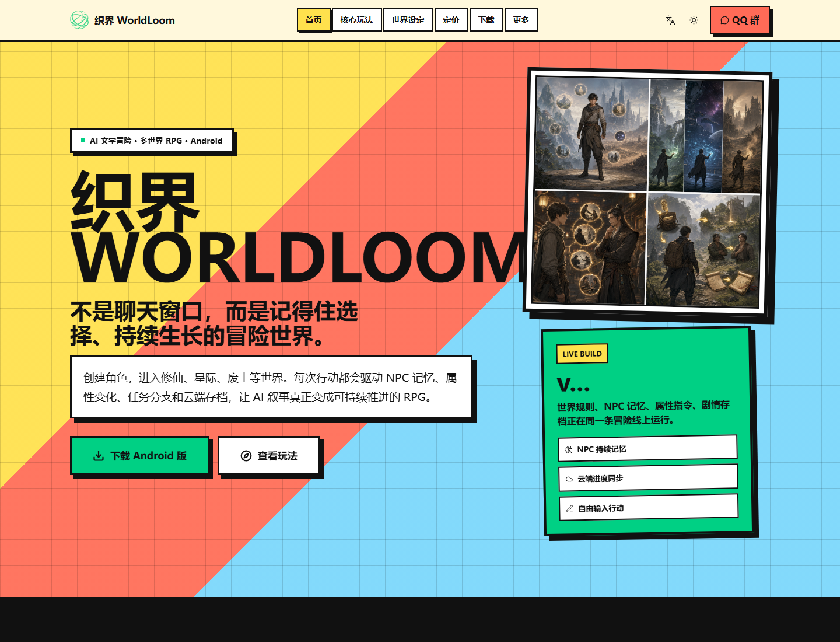
Task: Open the language translation icon
Action: click(x=670, y=20)
